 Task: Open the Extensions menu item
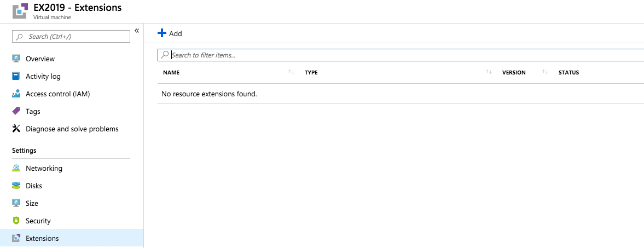tap(42, 238)
